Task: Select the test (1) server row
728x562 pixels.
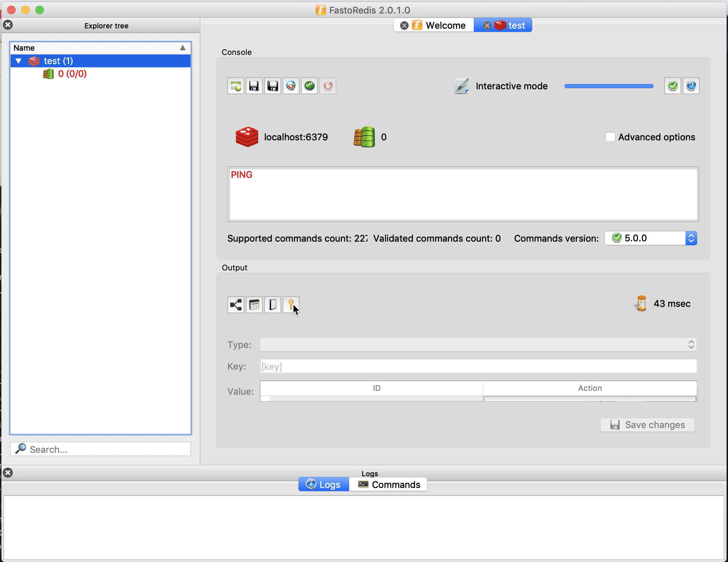Action: click(x=101, y=61)
